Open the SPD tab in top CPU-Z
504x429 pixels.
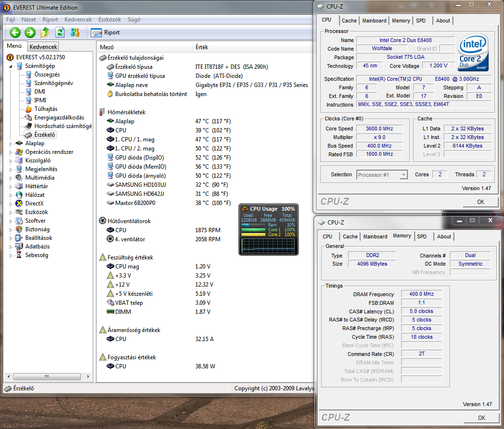coord(420,21)
